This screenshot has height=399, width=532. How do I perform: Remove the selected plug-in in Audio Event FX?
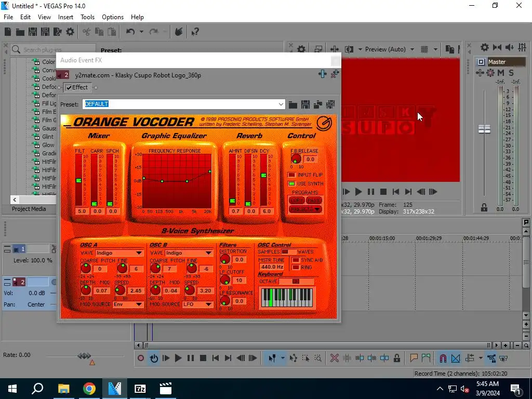(335, 74)
